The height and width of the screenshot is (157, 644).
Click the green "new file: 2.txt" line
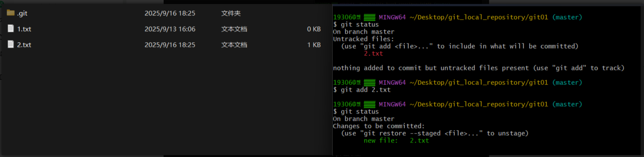pos(396,141)
